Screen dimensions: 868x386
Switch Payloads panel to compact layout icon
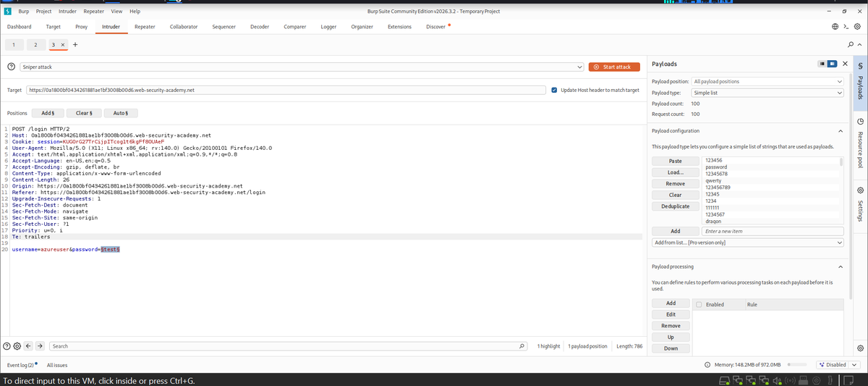pos(821,64)
